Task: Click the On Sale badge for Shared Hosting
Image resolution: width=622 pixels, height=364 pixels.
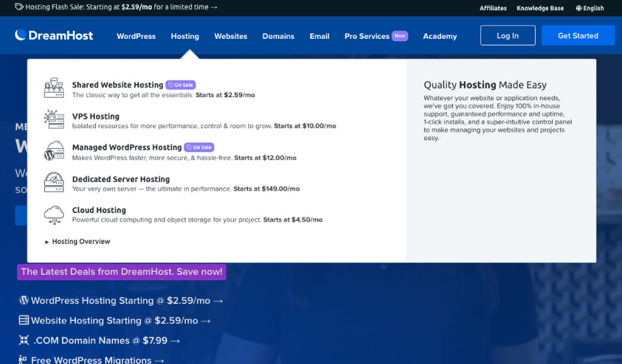Action: pos(180,85)
